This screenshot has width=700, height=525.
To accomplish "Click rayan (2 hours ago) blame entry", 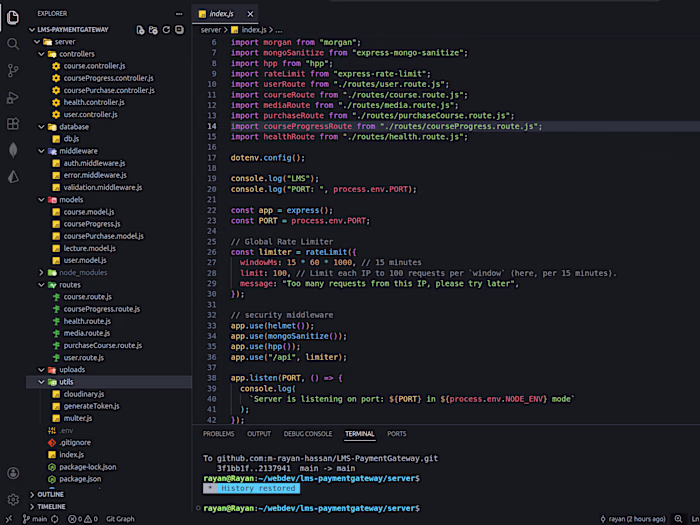I will (x=633, y=519).
